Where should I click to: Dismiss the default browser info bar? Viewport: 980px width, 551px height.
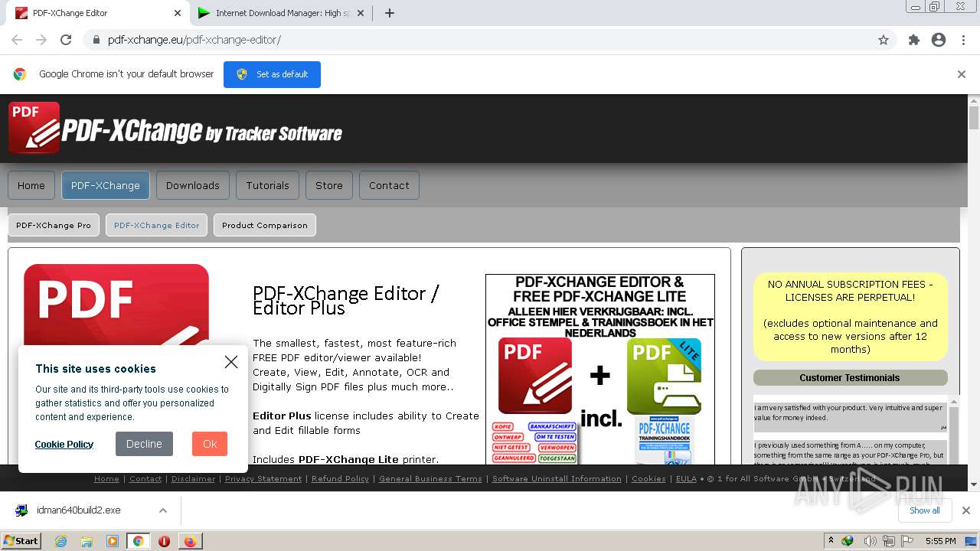click(962, 74)
